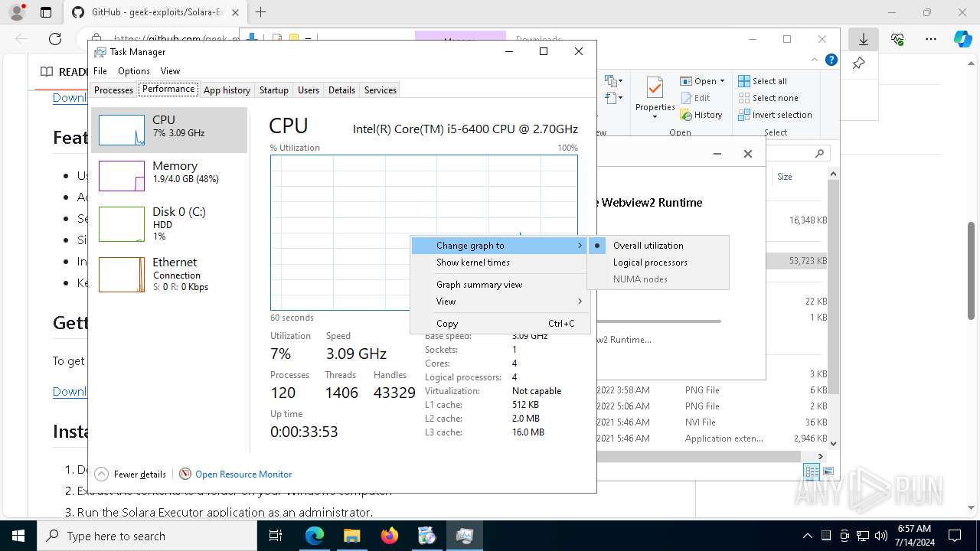Image resolution: width=980 pixels, height=551 pixels.
Task: Open the Action Center notifications icon
Action: pos(954,536)
